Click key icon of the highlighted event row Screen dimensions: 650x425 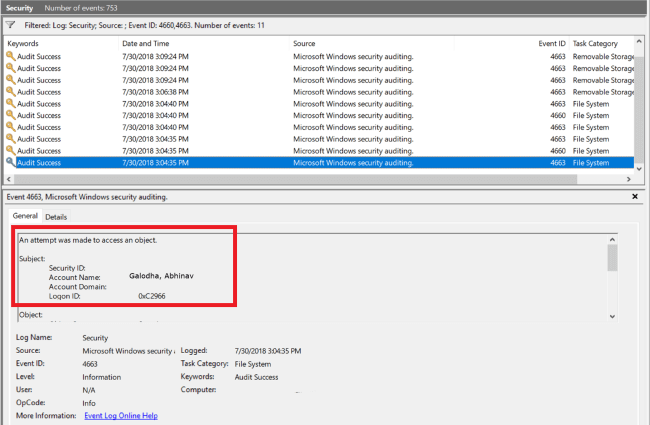(10, 162)
